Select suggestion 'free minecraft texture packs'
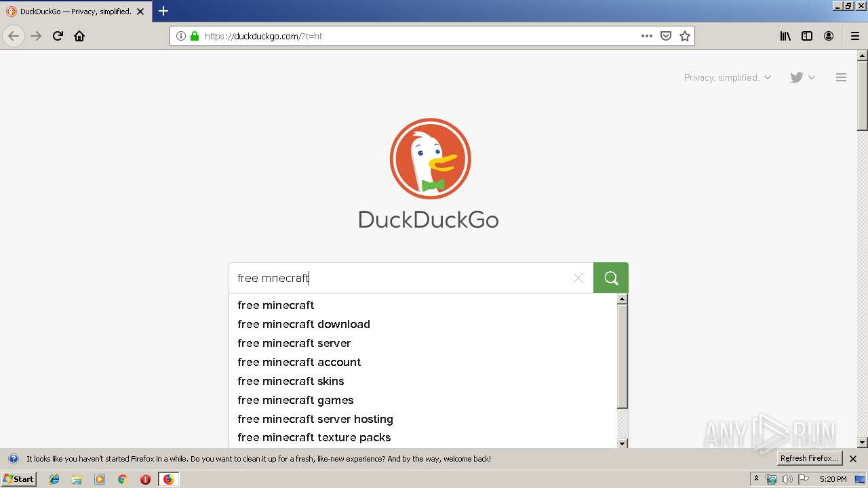868x488 pixels. (x=423, y=438)
